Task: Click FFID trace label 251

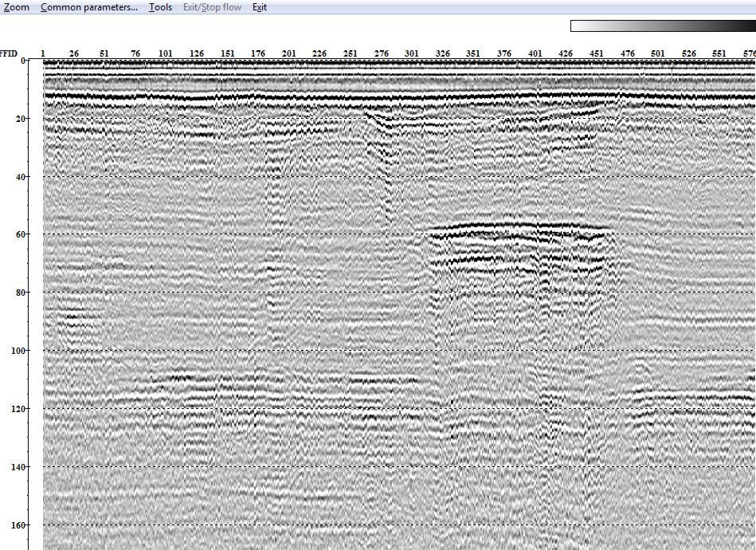Action: 350,53
